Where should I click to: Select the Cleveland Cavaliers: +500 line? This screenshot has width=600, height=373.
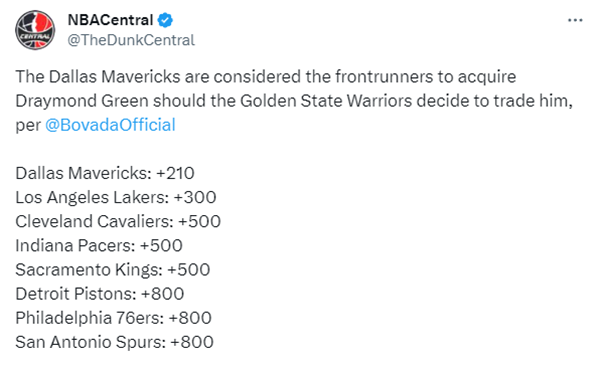click(118, 222)
